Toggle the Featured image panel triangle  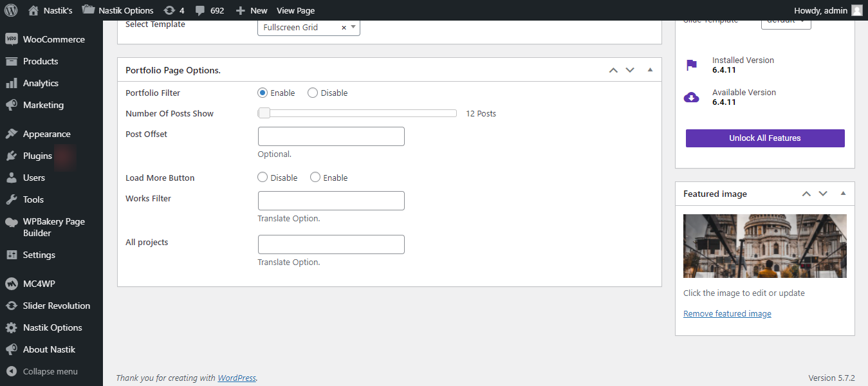[x=843, y=194]
